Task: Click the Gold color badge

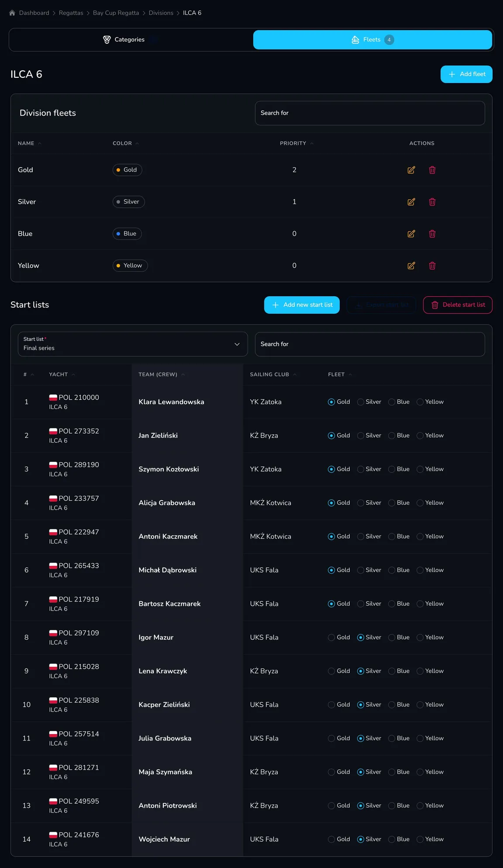Action: pos(127,170)
